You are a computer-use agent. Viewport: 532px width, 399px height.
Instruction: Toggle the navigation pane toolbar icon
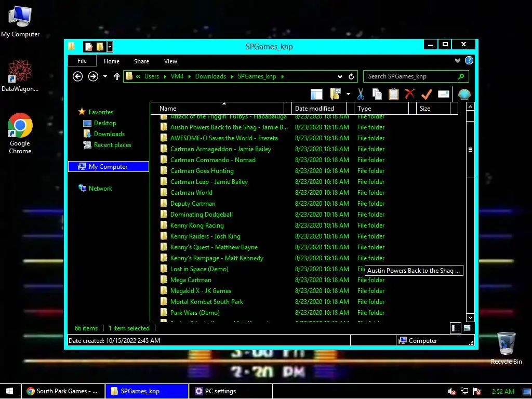(316, 94)
